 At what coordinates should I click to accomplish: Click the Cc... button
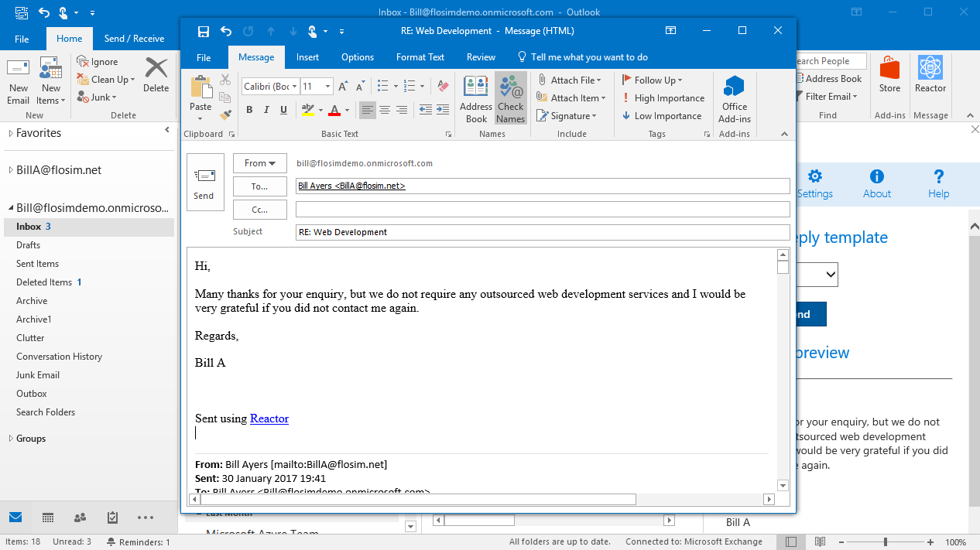point(260,210)
